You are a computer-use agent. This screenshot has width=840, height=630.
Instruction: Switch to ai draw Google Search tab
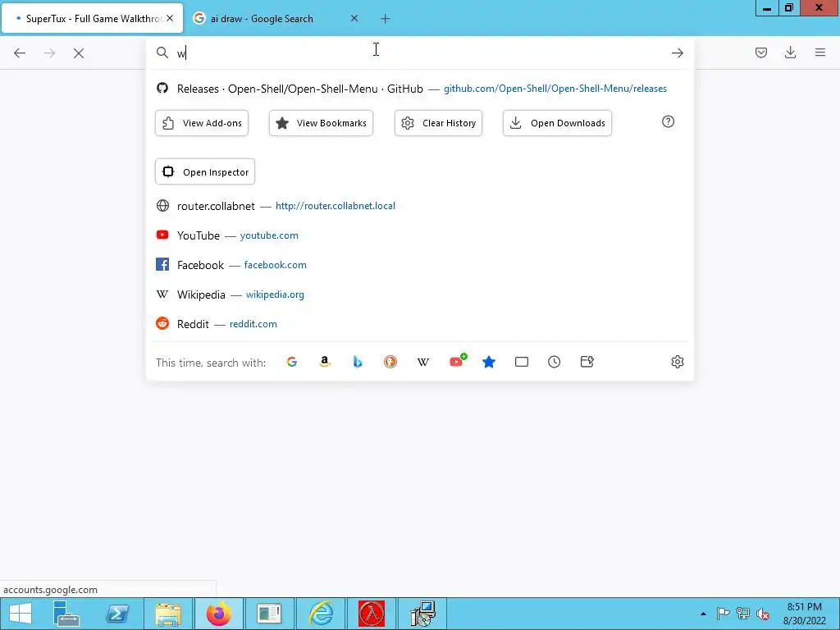(277, 18)
